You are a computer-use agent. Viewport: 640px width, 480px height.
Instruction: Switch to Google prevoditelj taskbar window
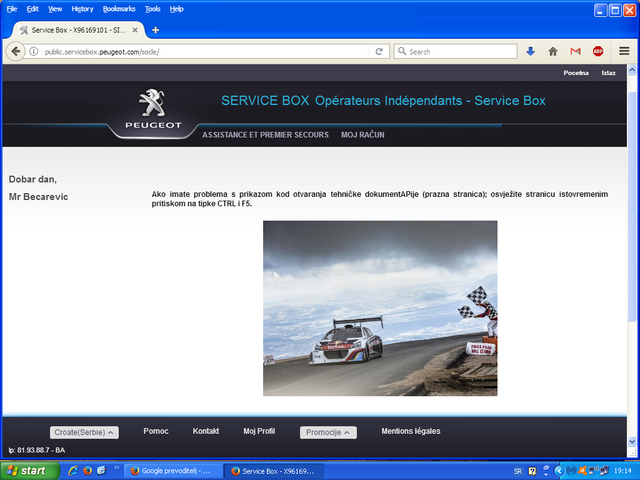point(173,471)
